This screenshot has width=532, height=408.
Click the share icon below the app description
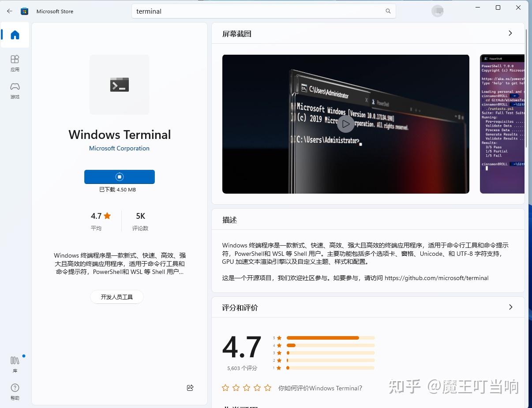pyautogui.click(x=190, y=388)
